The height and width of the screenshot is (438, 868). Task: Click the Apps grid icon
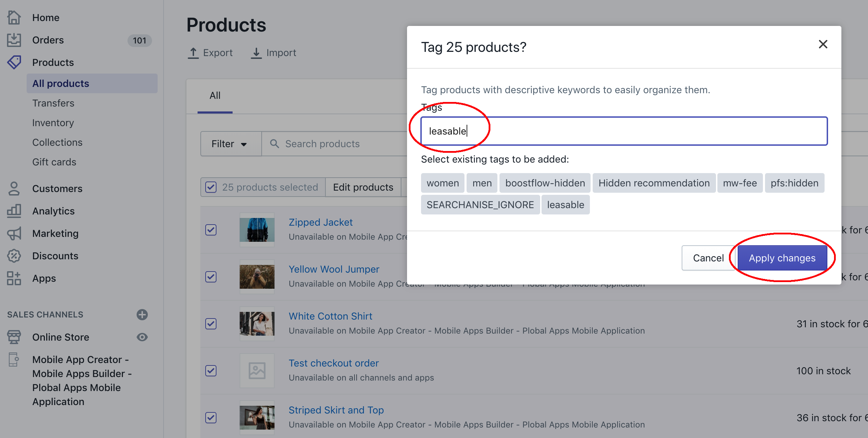(x=14, y=278)
